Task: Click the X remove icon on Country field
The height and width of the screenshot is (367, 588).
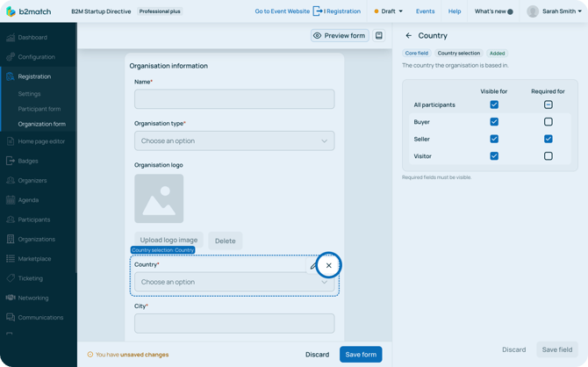Action: coord(329,265)
